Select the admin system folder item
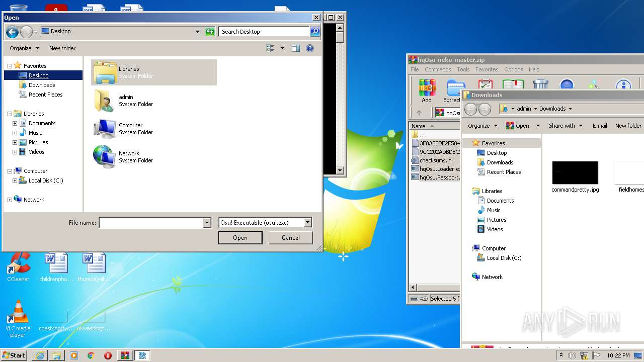This screenshot has height=362, width=644. [x=154, y=101]
